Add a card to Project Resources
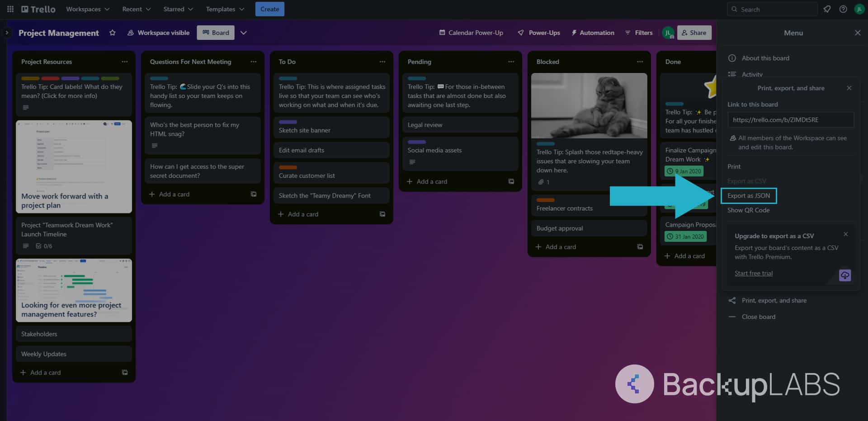 coord(41,373)
